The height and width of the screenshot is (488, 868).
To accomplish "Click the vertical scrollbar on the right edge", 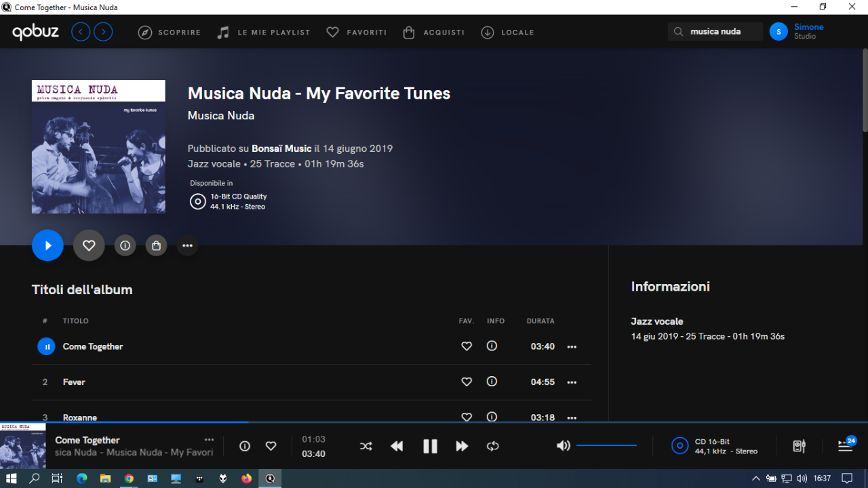I will (865, 90).
